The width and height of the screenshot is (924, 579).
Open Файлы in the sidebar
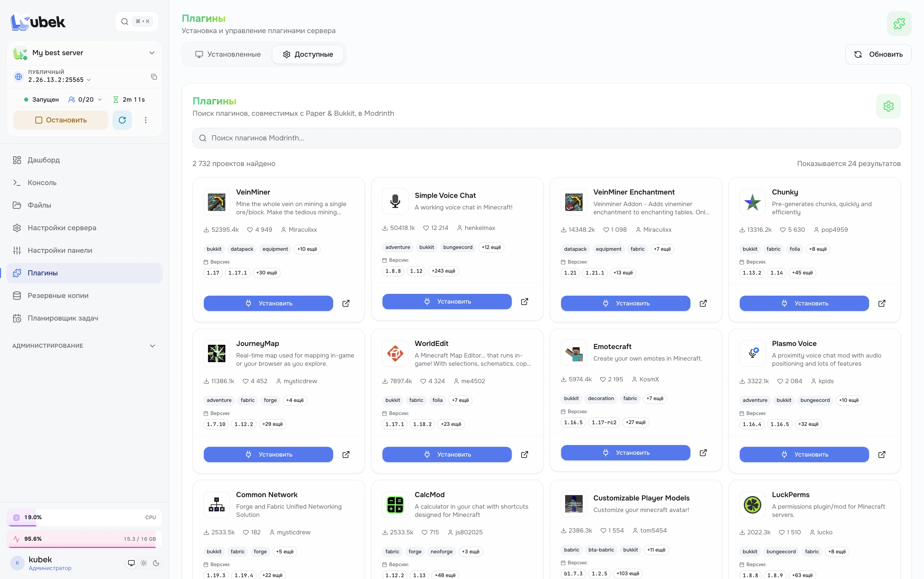pos(84,205)
